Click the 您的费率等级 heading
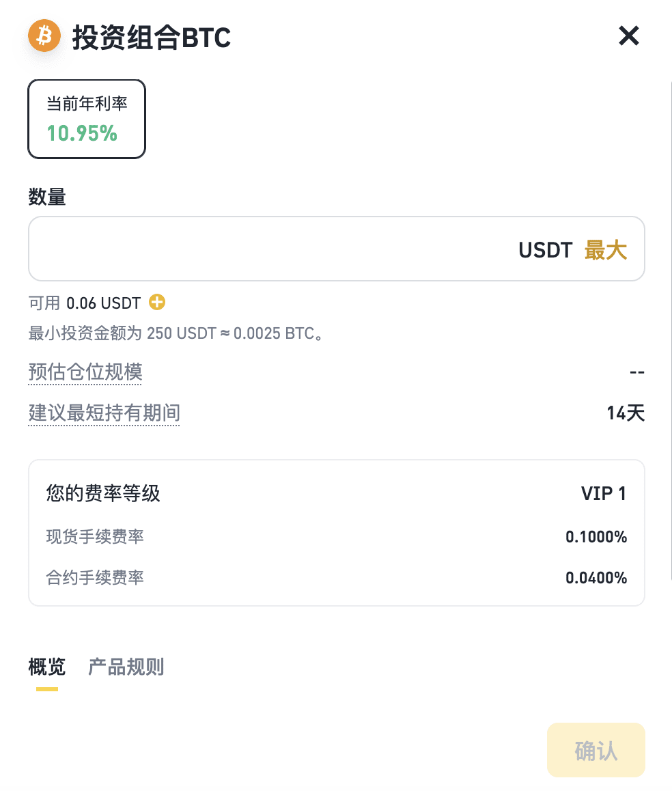The height and width of the screenshot is (791, 672). tap(103, 493)
